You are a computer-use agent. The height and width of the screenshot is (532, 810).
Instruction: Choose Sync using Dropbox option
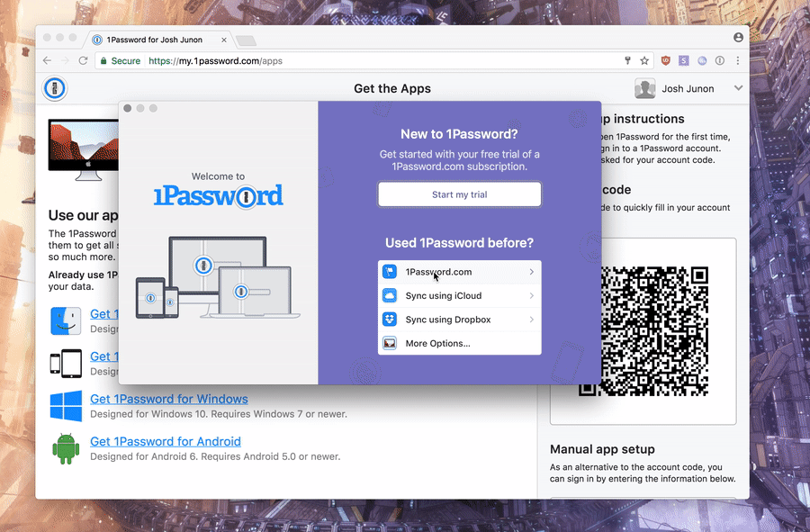(459, 320)
